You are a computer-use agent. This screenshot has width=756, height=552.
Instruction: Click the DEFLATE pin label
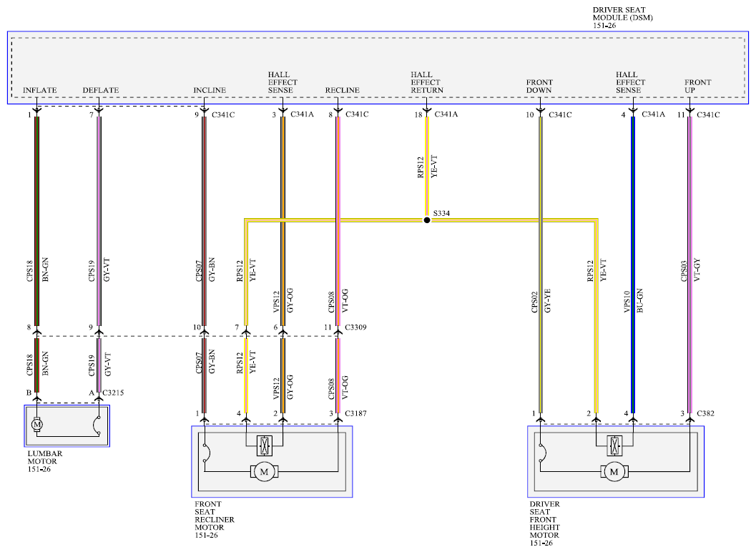tap(100, 90)
